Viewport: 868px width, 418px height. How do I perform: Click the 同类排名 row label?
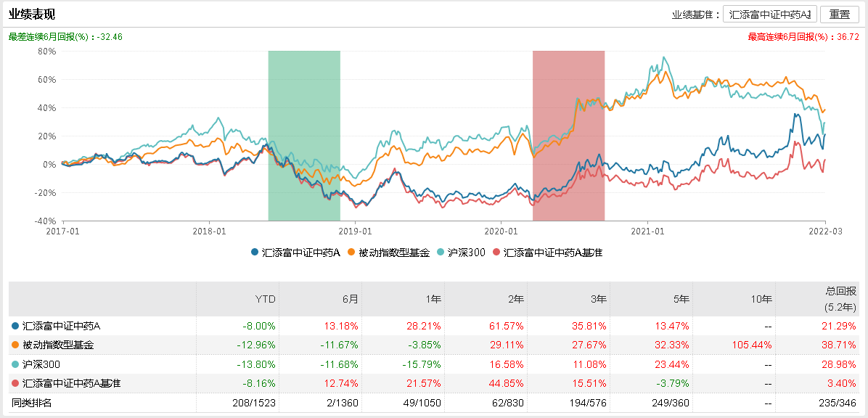[32, 401]
